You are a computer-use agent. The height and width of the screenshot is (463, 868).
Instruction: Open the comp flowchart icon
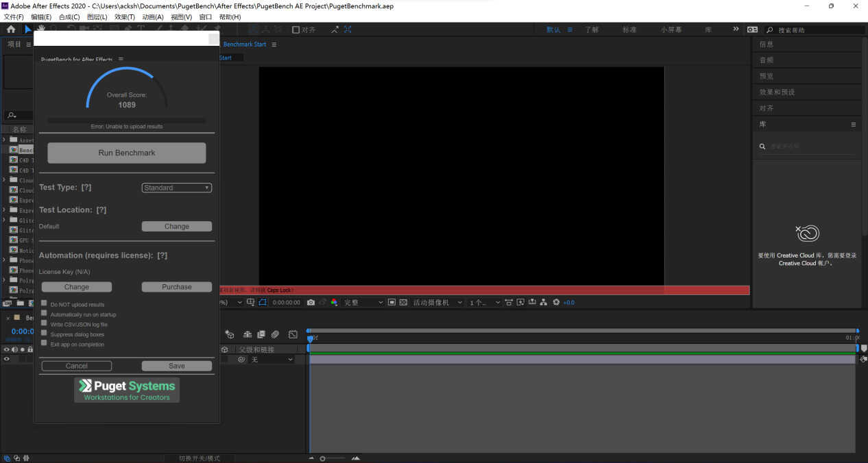point(544,302)
